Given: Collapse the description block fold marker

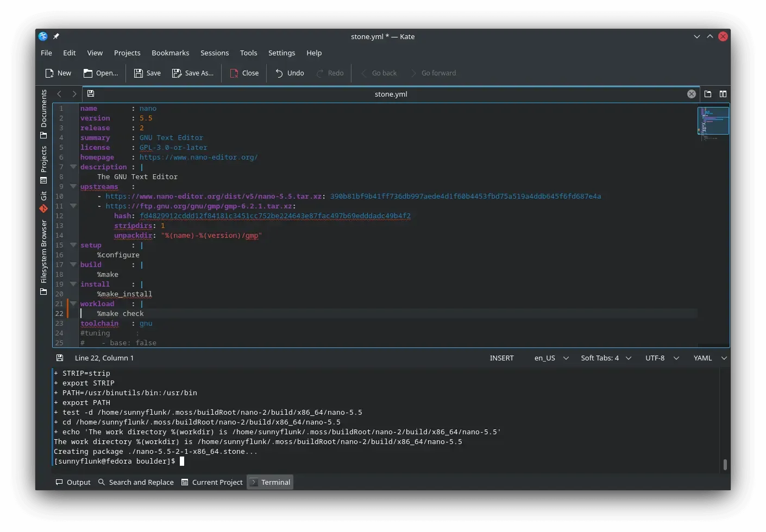Looking at the screenshot, I should click(73, 167).
